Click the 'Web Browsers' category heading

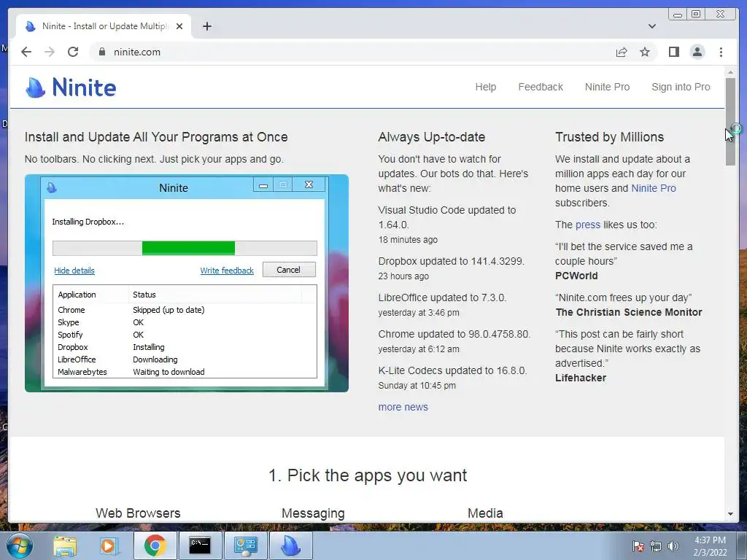coord(138,513)
